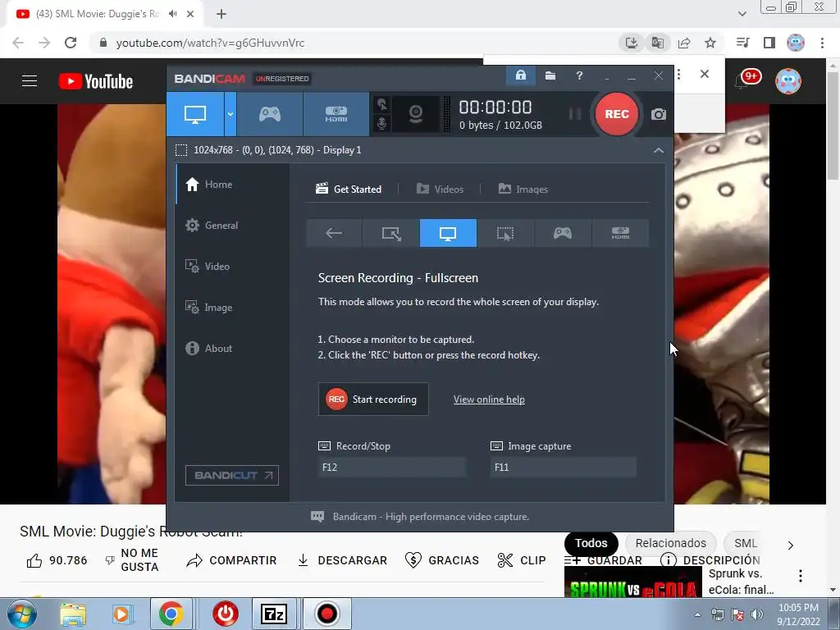Show more filter chips with right arrow

[x=791, y=546]
